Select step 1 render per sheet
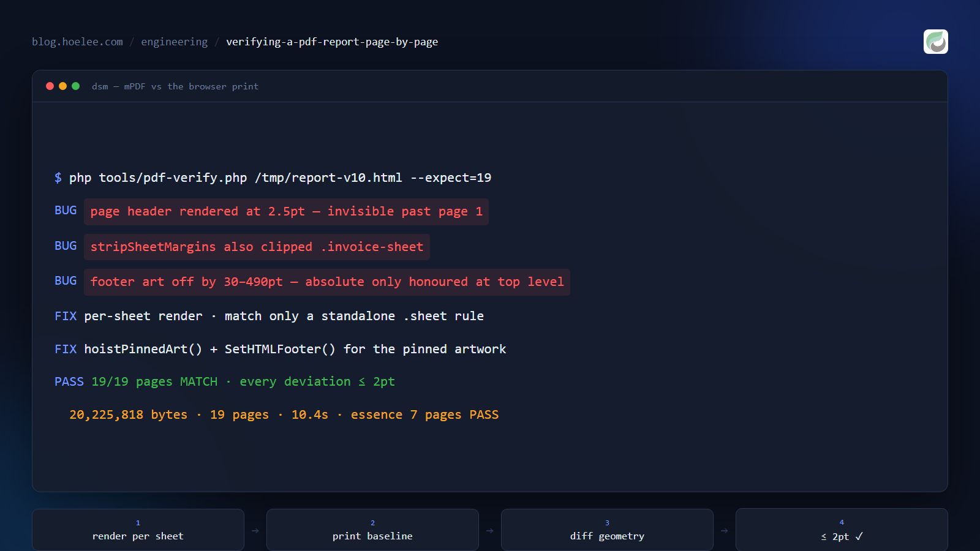This screenshot has width=980, height=551. (x=138, y=530)
